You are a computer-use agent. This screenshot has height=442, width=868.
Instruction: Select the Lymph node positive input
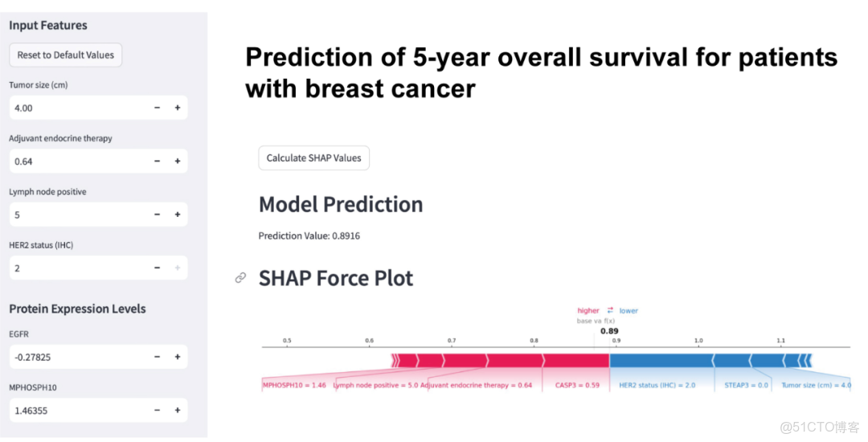[76, 215]
